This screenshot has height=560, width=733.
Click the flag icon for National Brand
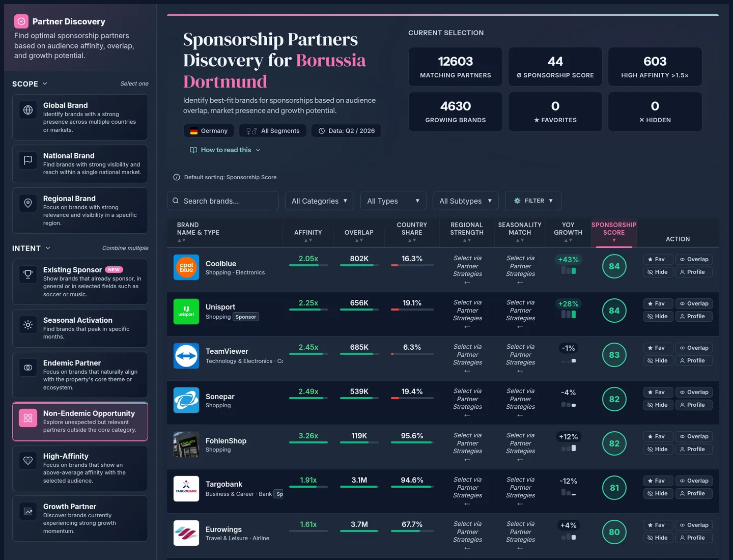point(28,160)
